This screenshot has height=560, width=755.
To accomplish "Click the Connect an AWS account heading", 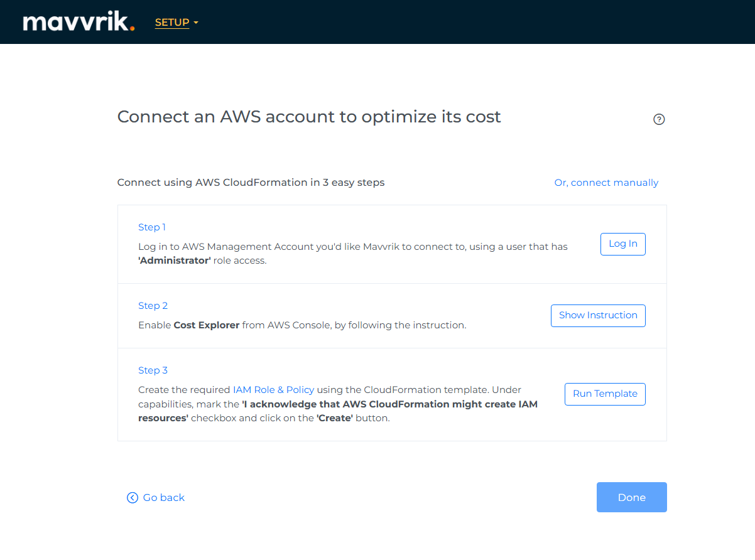I will (x=309, y=117).
